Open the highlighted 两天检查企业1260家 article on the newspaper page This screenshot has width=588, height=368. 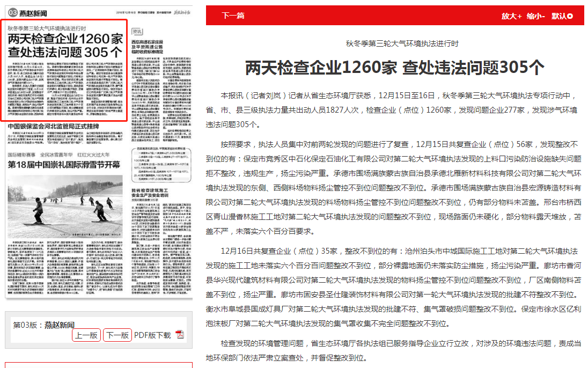click(x=64, y=70)
